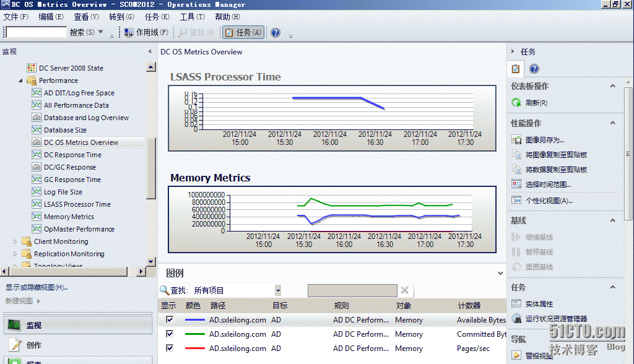The image size is (634, 364).
Task: Open the 查看(V) menu
Action: tap(86, 17)
